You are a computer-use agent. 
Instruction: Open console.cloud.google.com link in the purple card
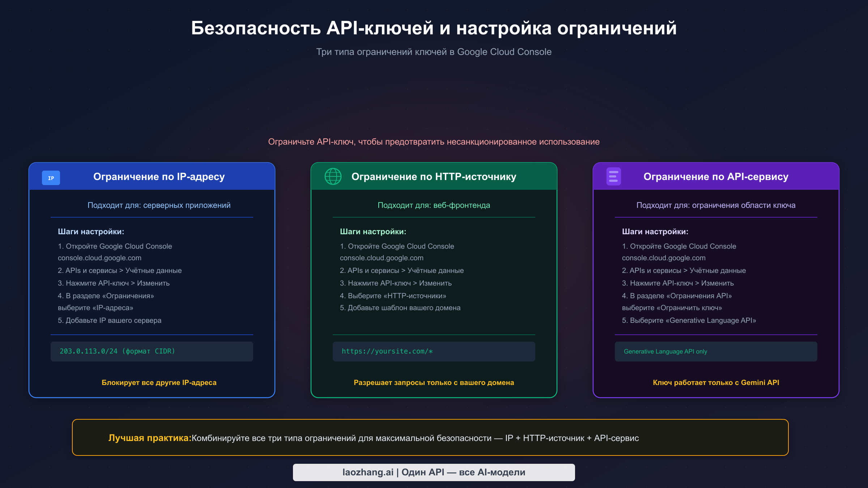click(664, 258)
